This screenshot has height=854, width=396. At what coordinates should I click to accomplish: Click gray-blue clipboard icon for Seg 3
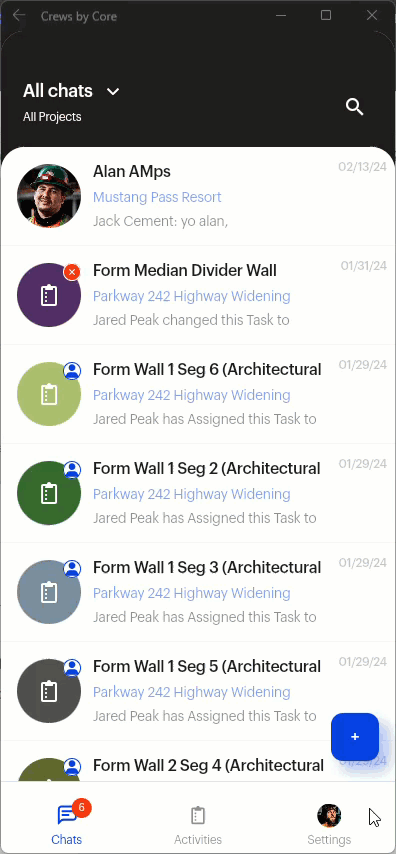coord(49,593)
